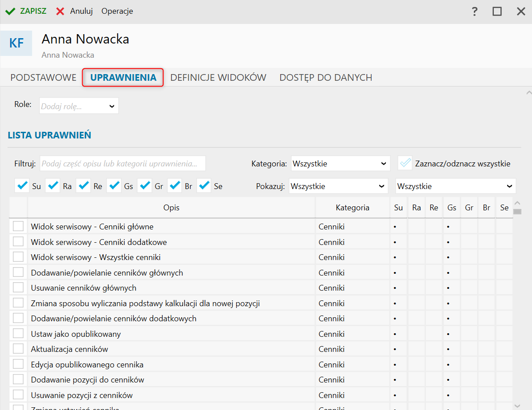The image size is (532, 410).
Task: Check Dodawanie/powielanie cenników dodatkowych row
Action: 18,318
